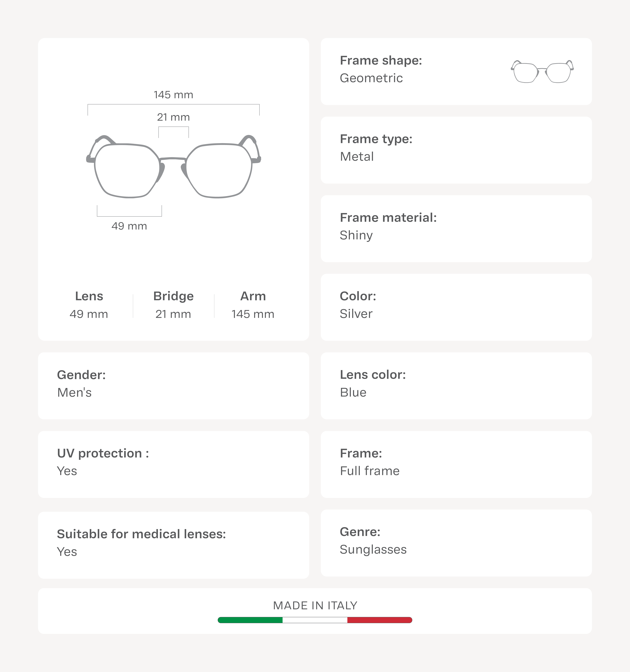This screenshot has width=630, height=672.
Task: Click the Frame type Metal card
Action: point(456,150)
